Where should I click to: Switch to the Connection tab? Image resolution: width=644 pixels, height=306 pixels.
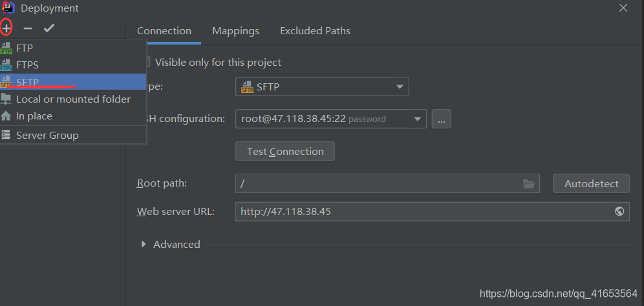click(x=164, y=31)
